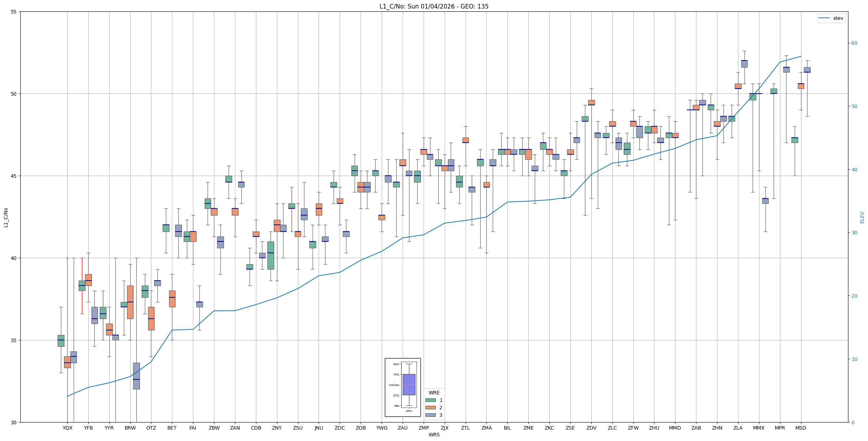868x441 pixels.
Task: Click the orange WRE 2 legend swatch
Action: [x=430, y=408]
